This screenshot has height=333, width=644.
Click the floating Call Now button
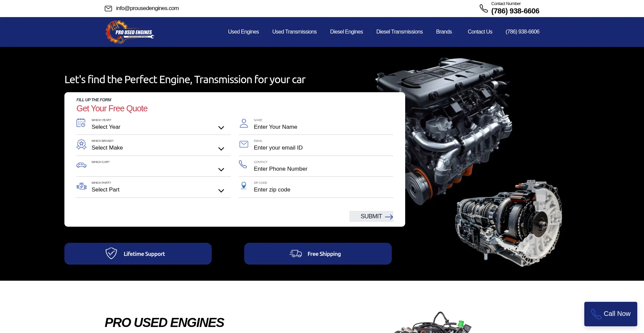coord(610,314)
